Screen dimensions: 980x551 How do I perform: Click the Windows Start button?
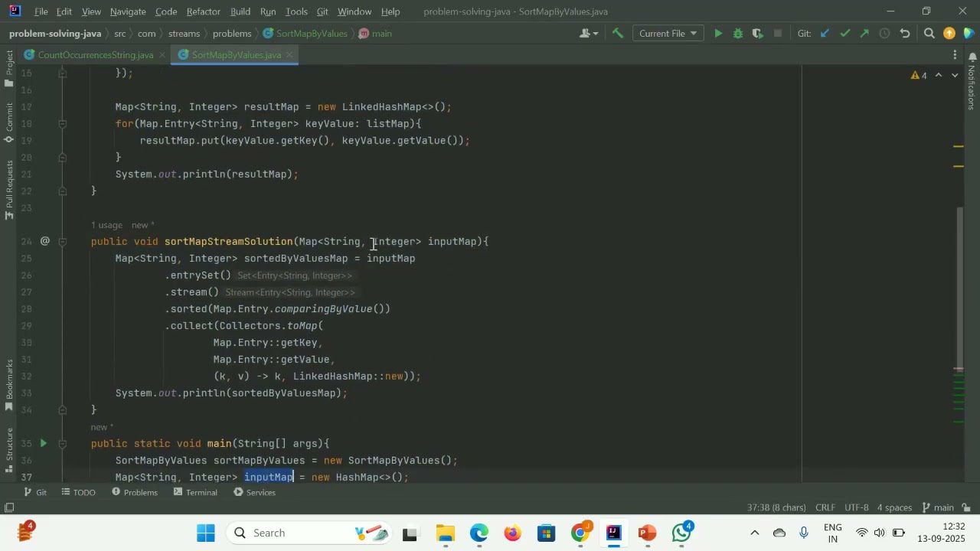tap(206, 533)
